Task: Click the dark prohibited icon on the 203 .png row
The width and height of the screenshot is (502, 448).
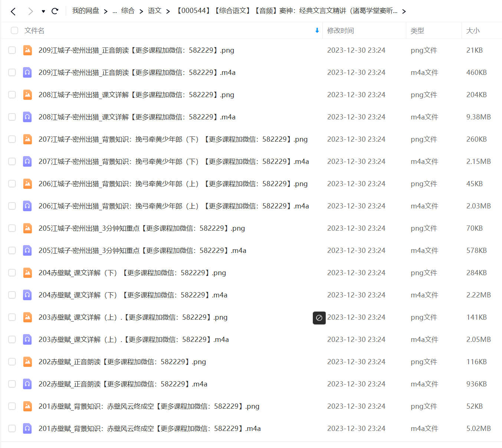Action: pos(319,318)
